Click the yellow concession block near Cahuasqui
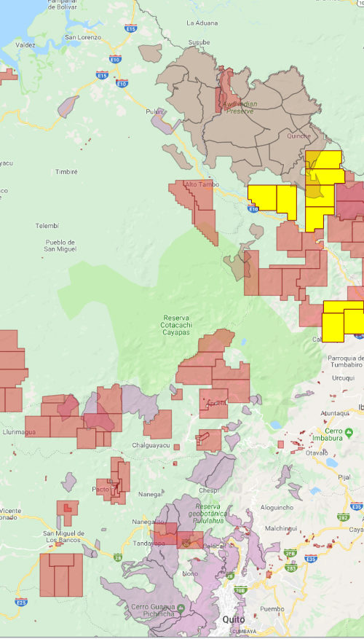Viewport: 364px width, 639px height. pyautogui.click(x=343, y=321)
